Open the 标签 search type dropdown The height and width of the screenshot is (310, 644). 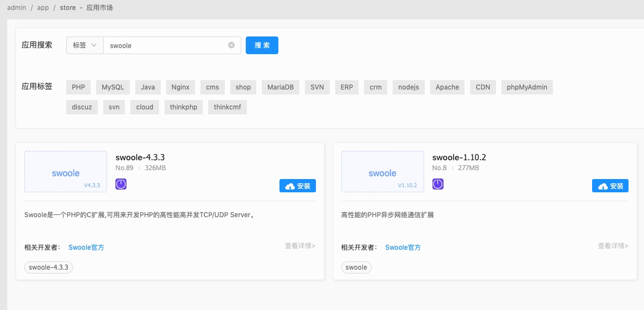coord(85,45)
